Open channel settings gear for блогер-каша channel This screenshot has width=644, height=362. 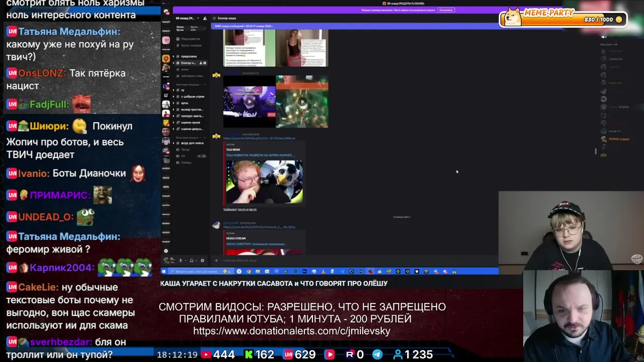click(205, 63)
